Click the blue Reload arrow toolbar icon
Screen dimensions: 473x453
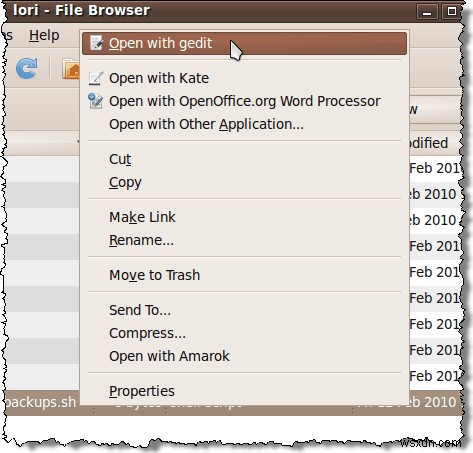tap(27, 68)
